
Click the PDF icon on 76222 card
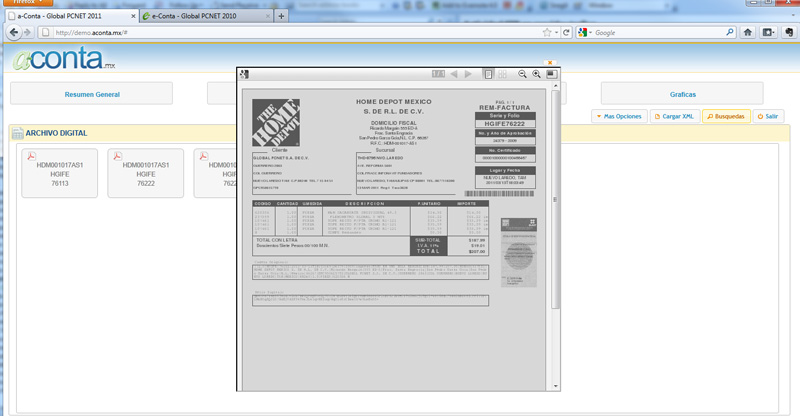pos(117,156)
